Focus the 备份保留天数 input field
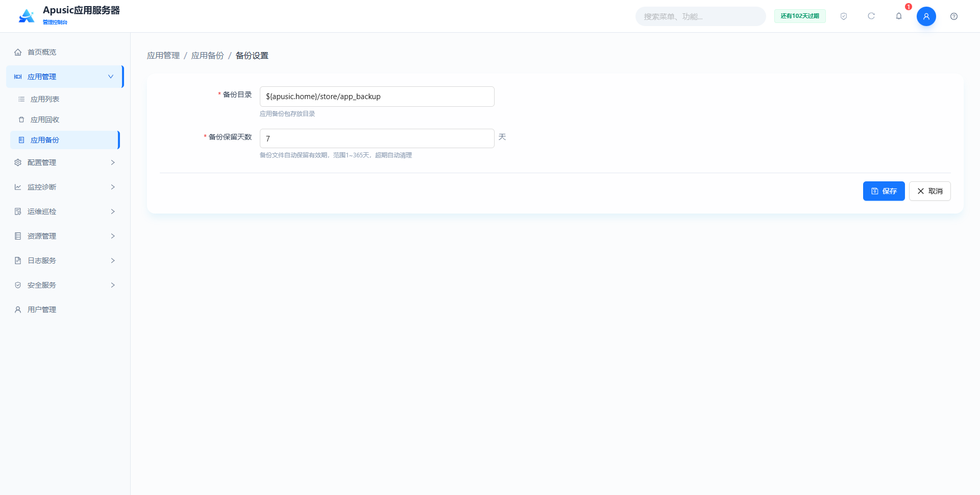 click(377, 138)
